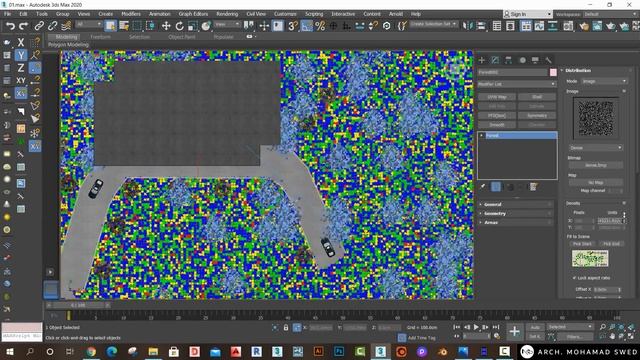The width and height of the screenshot is (640, 360).
Task: Open the Hierarchy tab in command panel
Action: pos(508,60)
